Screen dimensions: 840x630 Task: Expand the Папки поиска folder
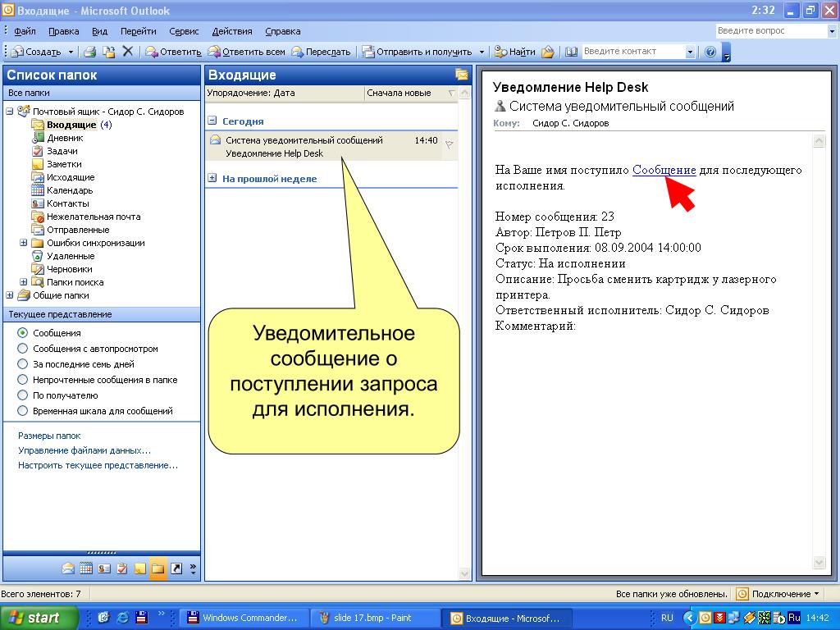point(24,282)
